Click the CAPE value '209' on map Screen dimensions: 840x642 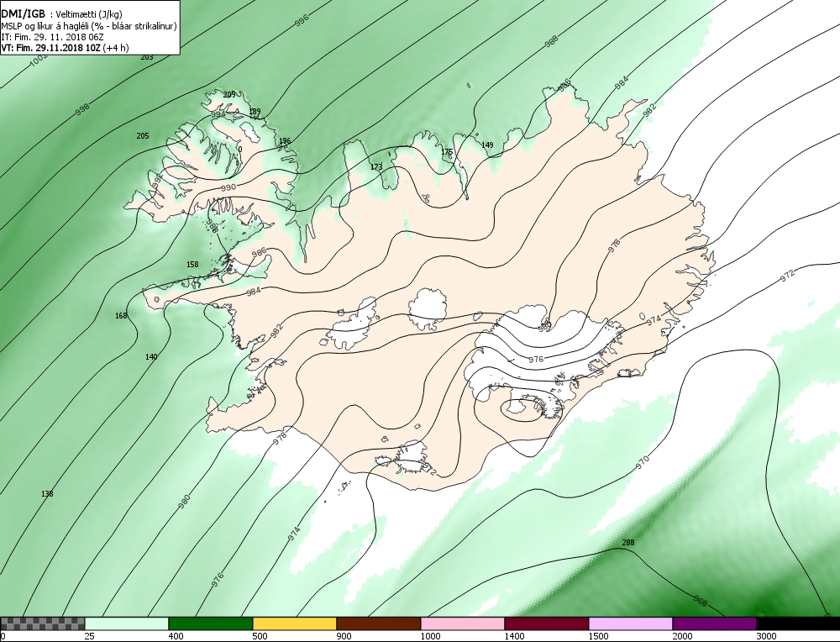(229, 95)
